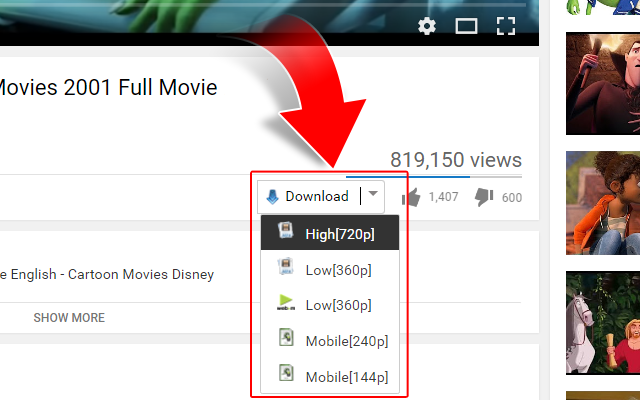Click the thumbs up like icon
Screen dimensions: 640x400
[x=411, y=198]
